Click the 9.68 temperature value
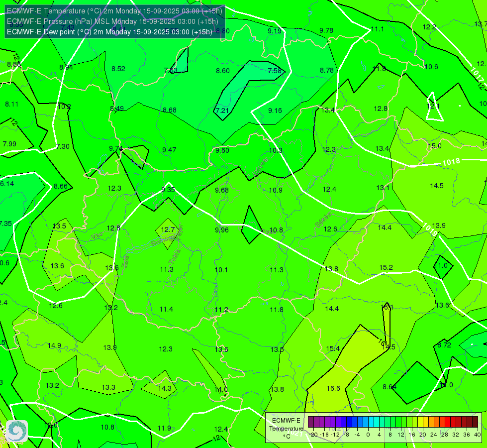Screen dimensions: 487x448 tap(222, 190)
